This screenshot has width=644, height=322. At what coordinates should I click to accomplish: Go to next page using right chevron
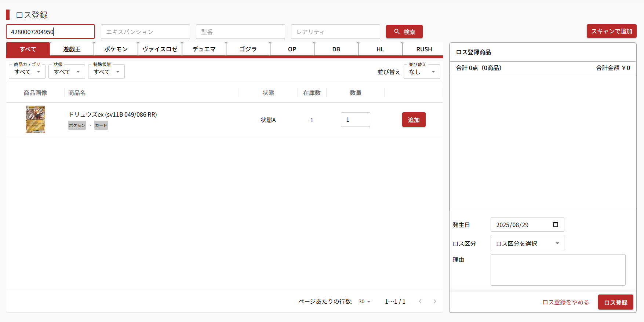point(435,301)
